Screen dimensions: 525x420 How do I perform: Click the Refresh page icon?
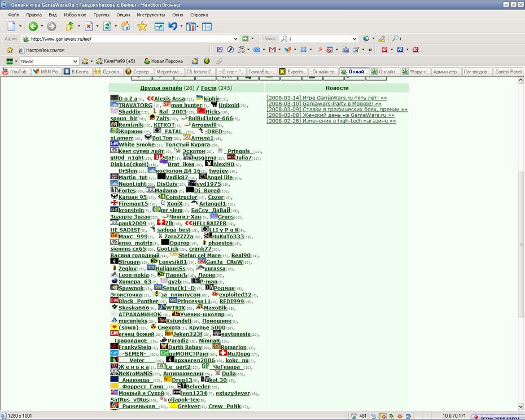[107, 27]
